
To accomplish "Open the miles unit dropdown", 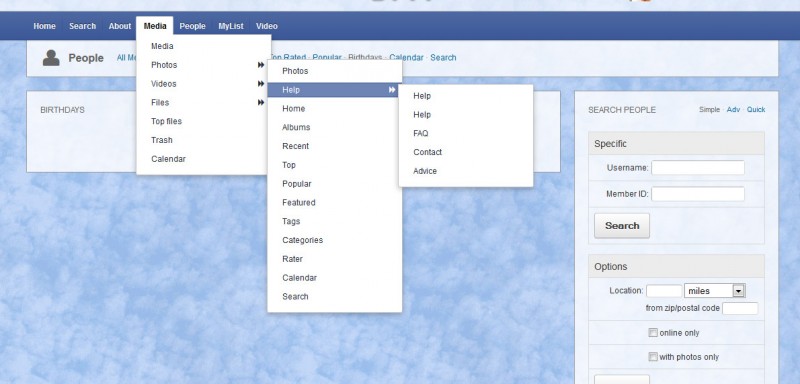I will (715, 291).
